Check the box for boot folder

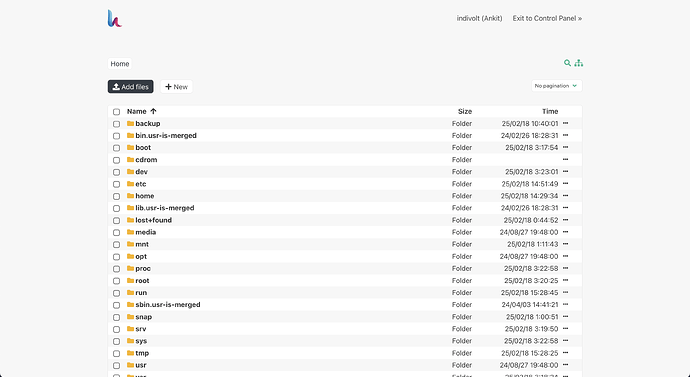click(116, 148)
